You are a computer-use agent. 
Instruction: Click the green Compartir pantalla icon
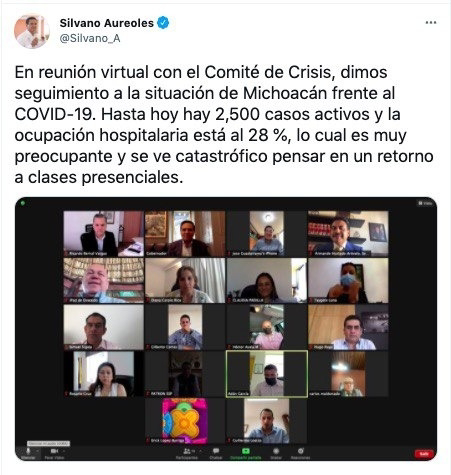[246, 451]
